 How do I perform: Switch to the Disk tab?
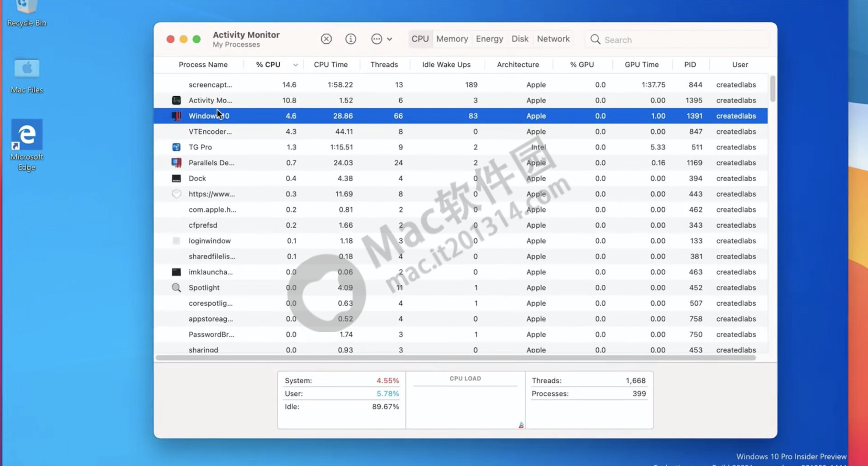pos(520,39)
